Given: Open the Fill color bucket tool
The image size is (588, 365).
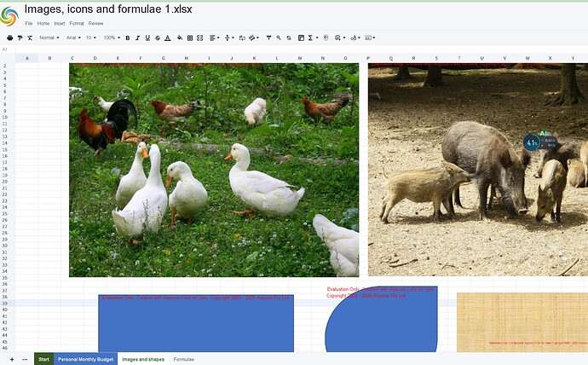Looking at the screenshot, I should pyautogui.click(x=178, y=38).
